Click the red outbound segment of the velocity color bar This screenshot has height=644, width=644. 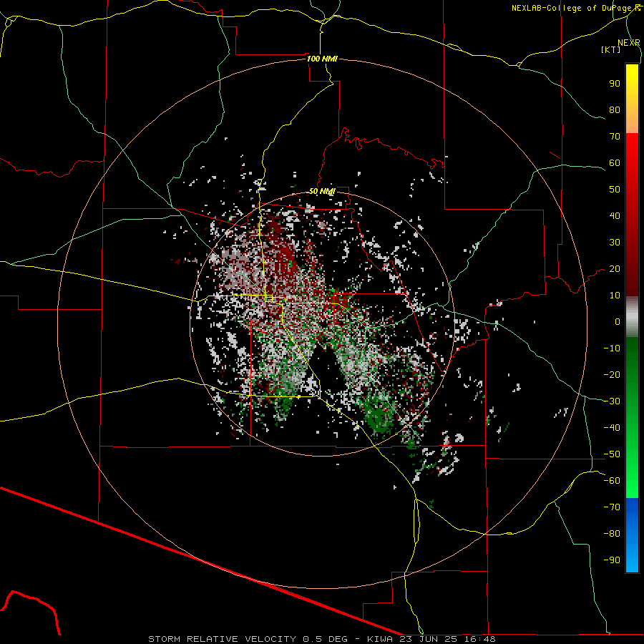632,213
